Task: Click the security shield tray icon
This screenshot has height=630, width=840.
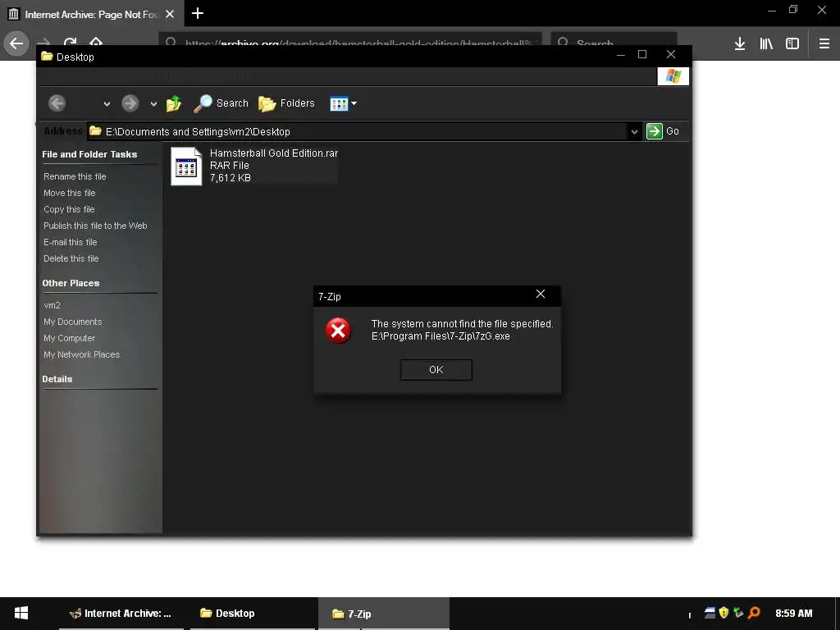Action: pos(724,612)
